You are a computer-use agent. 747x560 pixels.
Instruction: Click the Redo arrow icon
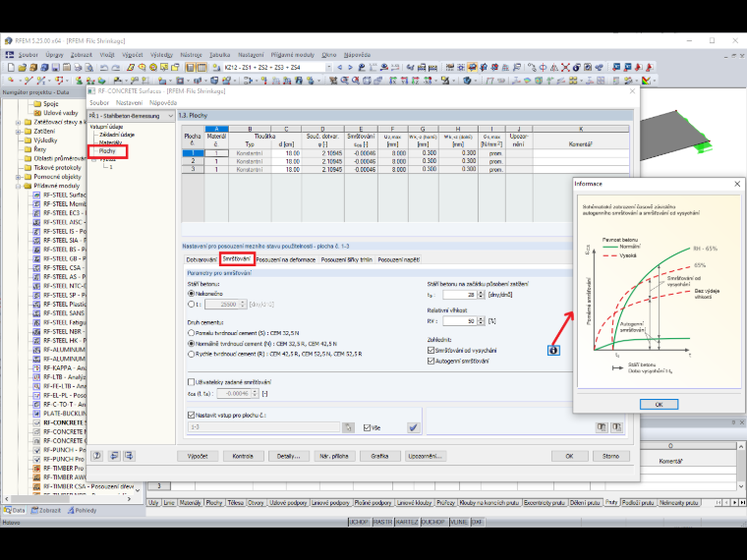pyautogui.click(x=116, y=68)
